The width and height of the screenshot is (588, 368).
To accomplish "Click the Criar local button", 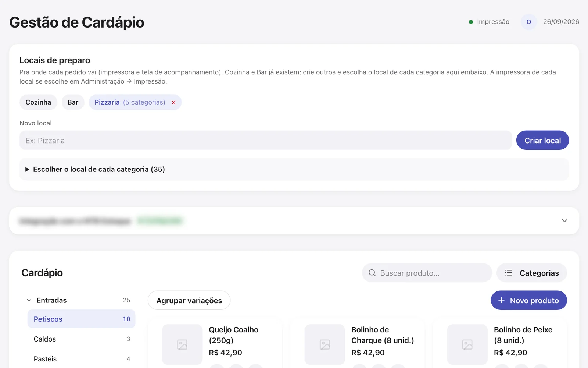I will (542, 140).
